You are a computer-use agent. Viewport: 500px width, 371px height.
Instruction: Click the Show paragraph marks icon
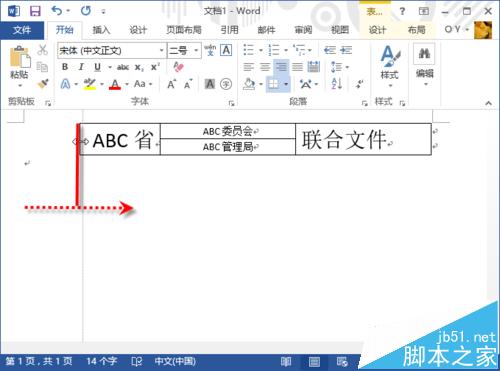click(x=359, y=84)
